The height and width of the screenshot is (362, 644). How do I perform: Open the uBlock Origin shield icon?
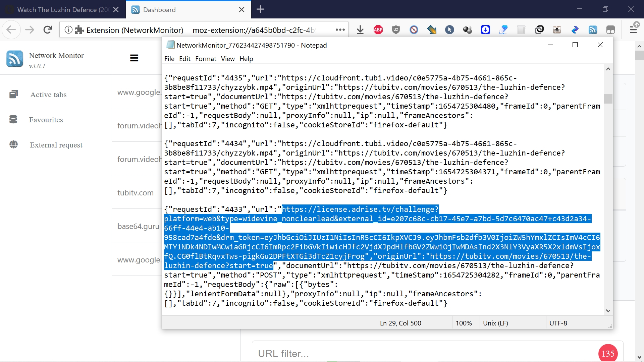[396, 30]
